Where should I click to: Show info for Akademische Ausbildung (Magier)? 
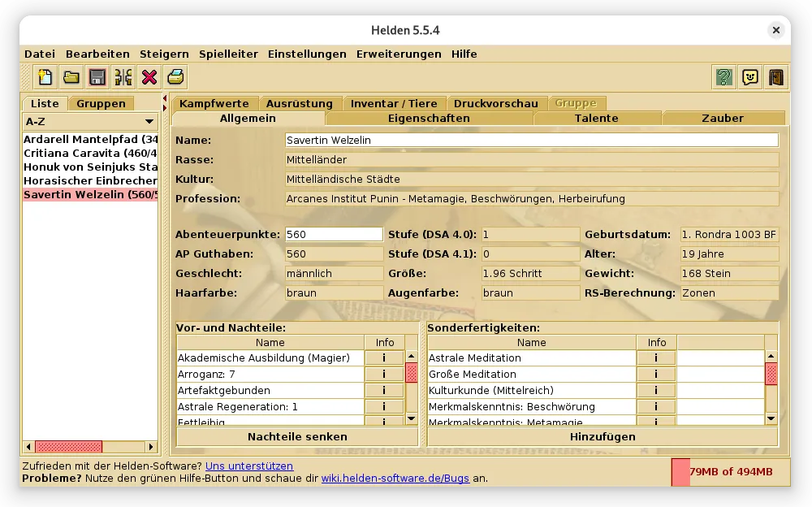[384, 357]
